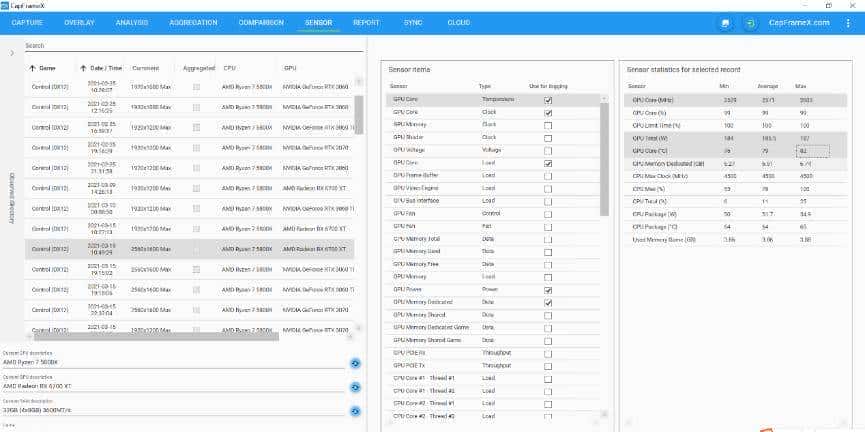The image size is (865, 432).
Task: Uncheck logging for GPU Core Temperature
Action: pos(548,100)
